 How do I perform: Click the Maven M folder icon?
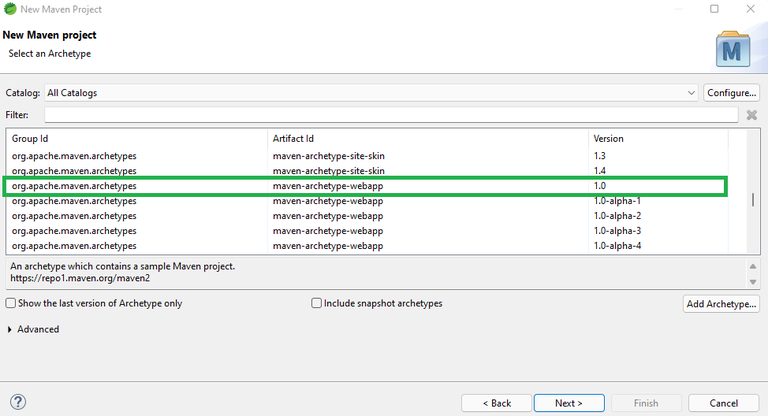733,49
